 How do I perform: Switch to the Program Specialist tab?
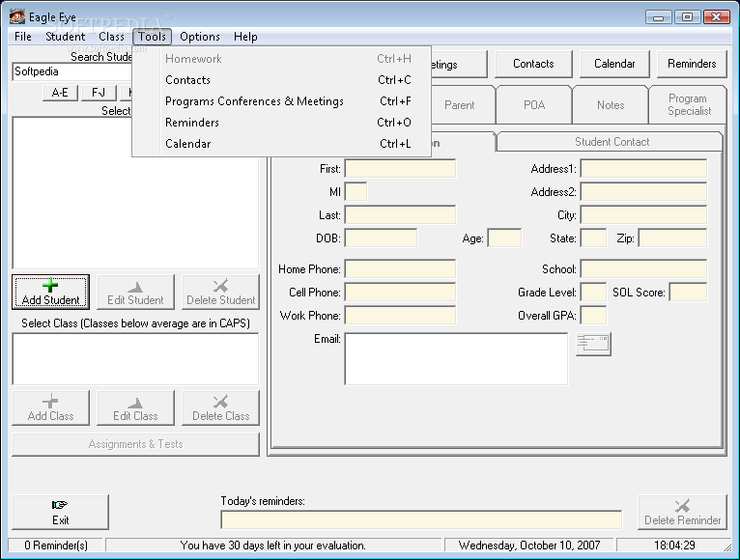pos(689,104)
